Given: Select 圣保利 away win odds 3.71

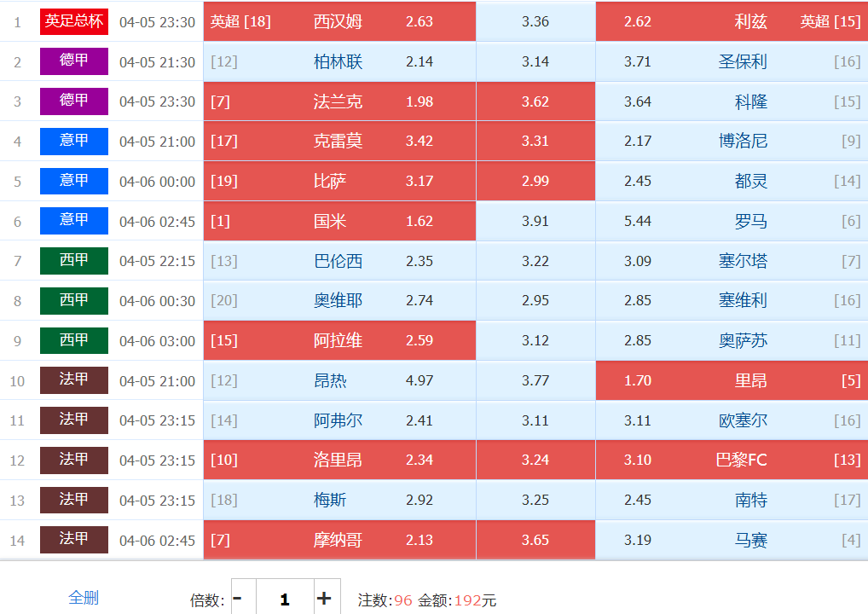Looking at the screenshot, I should click(638, 61).
